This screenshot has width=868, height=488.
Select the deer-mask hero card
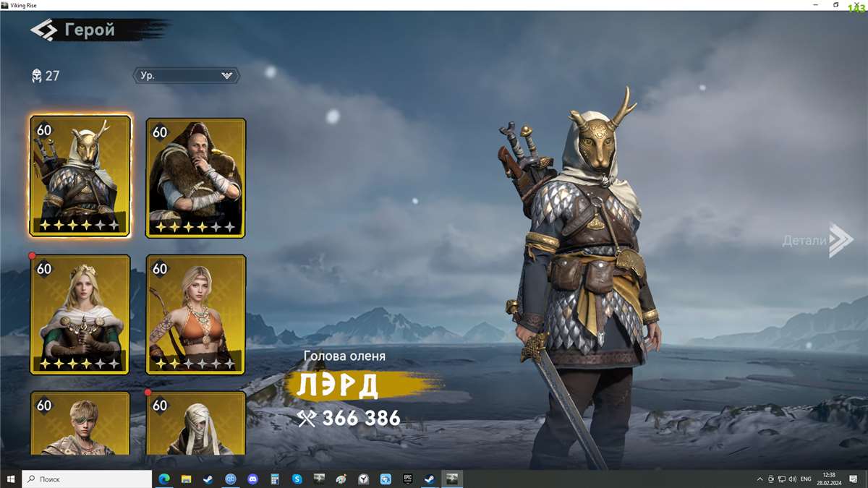pos(80,176)
